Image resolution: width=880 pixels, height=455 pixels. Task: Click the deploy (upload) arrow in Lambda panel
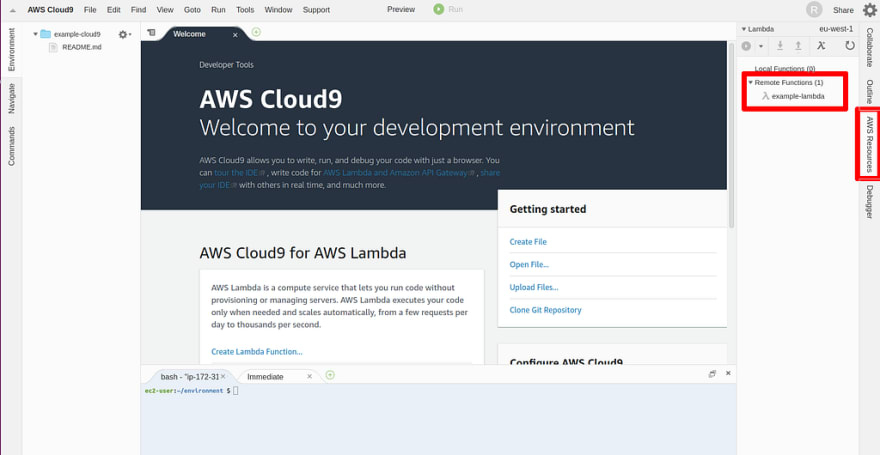pos(798,46)
